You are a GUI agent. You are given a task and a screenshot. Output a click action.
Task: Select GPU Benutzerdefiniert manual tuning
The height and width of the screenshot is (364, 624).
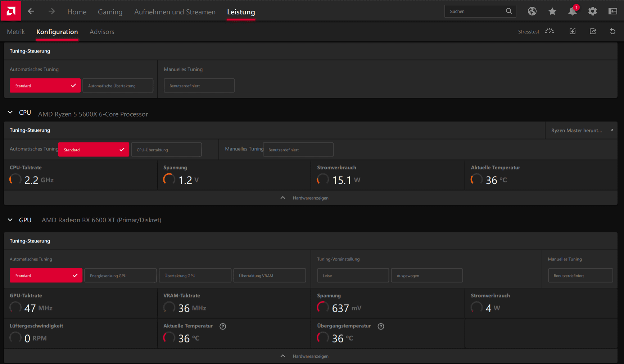[x=580, y=276]
